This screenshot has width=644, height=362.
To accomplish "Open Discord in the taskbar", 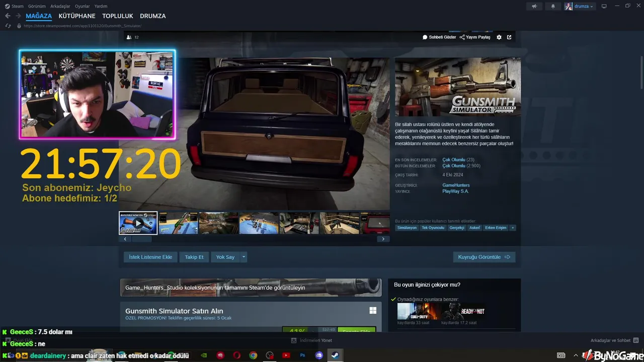I will pyautogui.click(x=318, y=355).
